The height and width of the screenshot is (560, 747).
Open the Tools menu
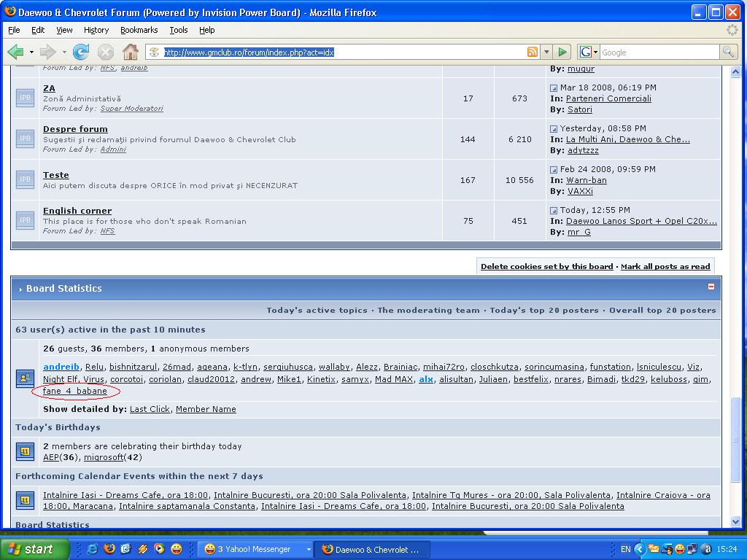(x=178, y=30)
